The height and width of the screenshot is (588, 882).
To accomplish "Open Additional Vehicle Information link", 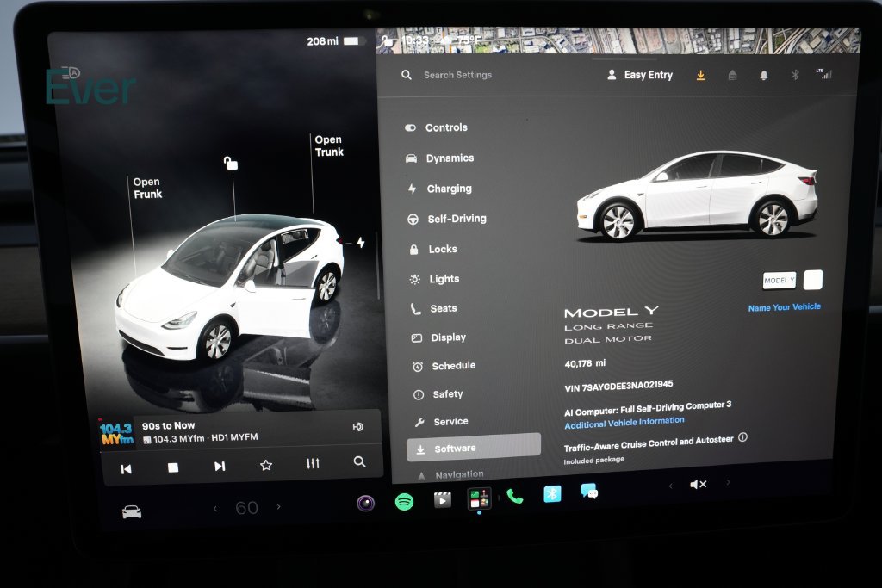I will [624, 422].
